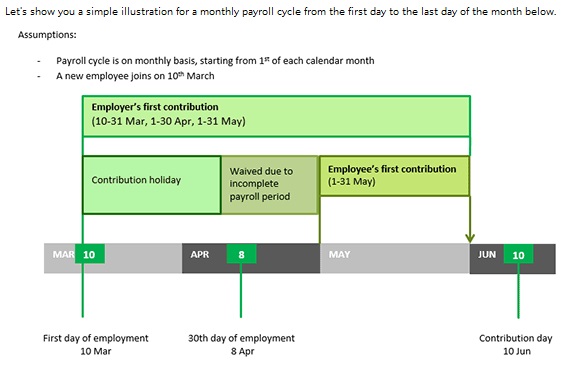
Task: Click the 'Payroll cycle is on monthly basis' bullet
Action: (215, 61)
